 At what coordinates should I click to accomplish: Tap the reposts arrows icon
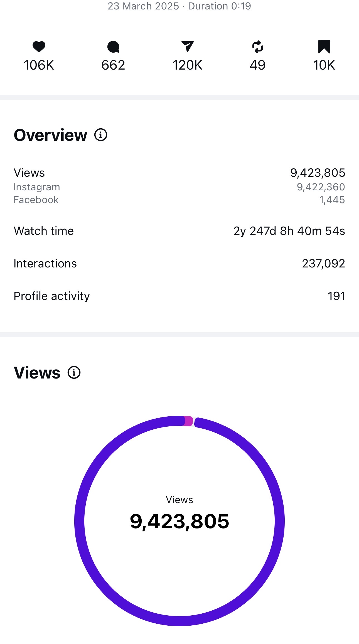click(x=258, y=46)
